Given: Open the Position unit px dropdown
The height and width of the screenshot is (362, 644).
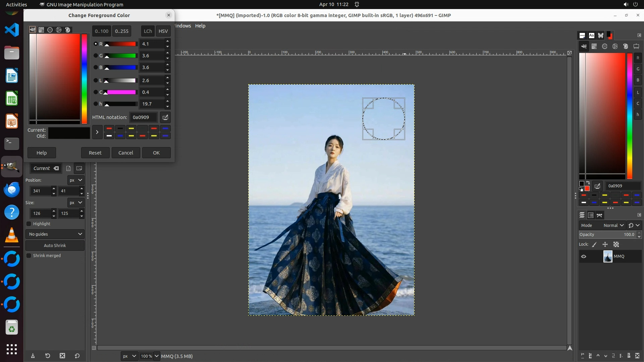Looking at the screenshot, I should click(x=75, y=180).
